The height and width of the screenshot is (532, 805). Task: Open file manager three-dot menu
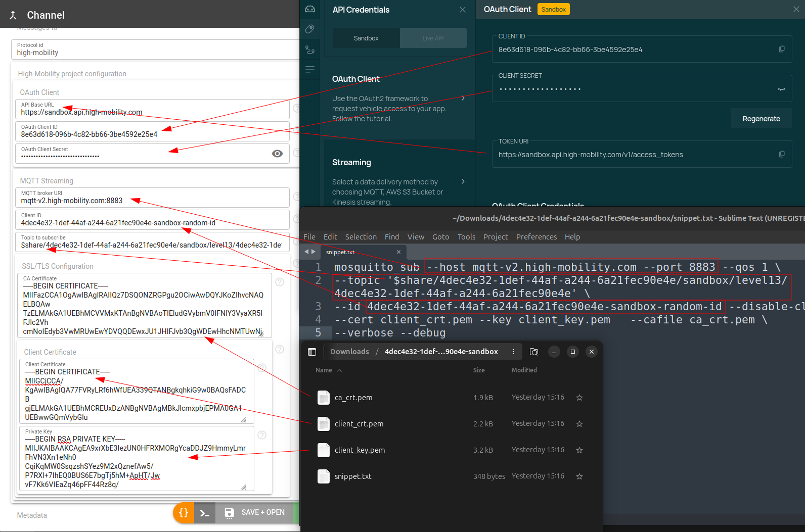[513, 352]
